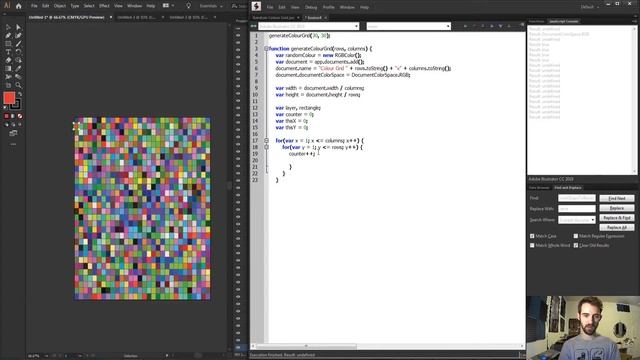This screenshot has height=360, width=640.
Task: Click the ExtendScript Toolkit app logo
Action: [256, 6]
